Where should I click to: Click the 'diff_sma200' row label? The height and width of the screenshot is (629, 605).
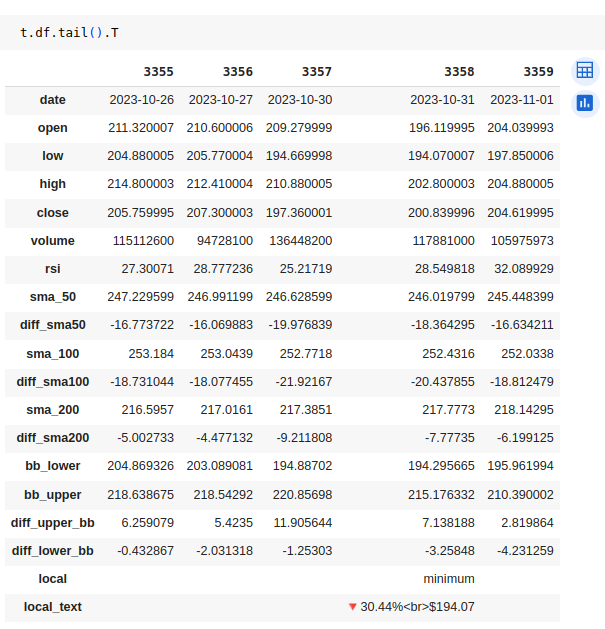point(53,438)
